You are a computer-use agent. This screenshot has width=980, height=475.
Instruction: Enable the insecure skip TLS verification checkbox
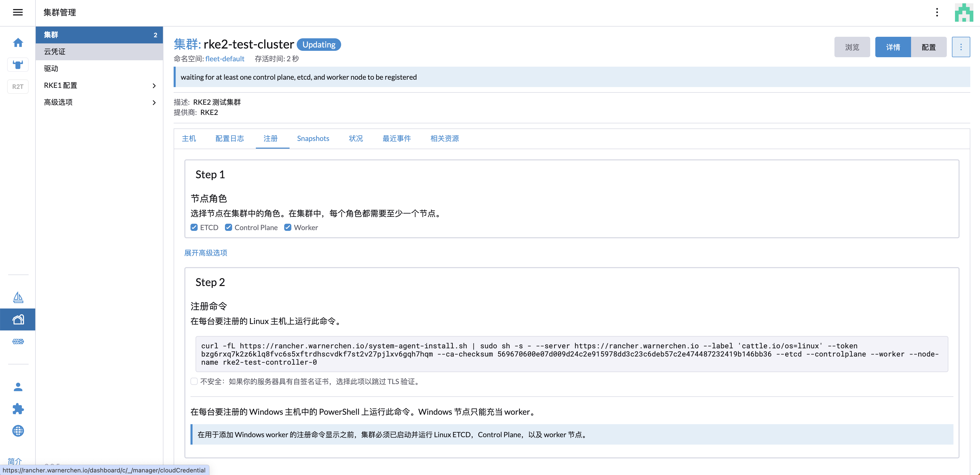pos(194,381)
